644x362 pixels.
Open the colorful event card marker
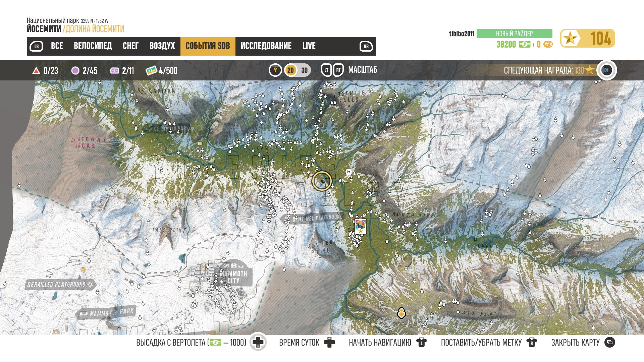(361, 227)
